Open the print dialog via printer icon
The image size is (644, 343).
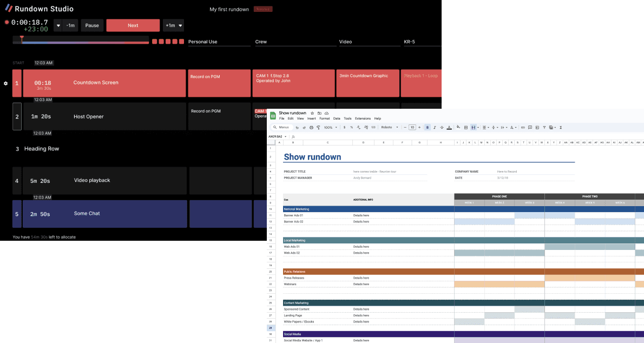click(x=310, y=127)
